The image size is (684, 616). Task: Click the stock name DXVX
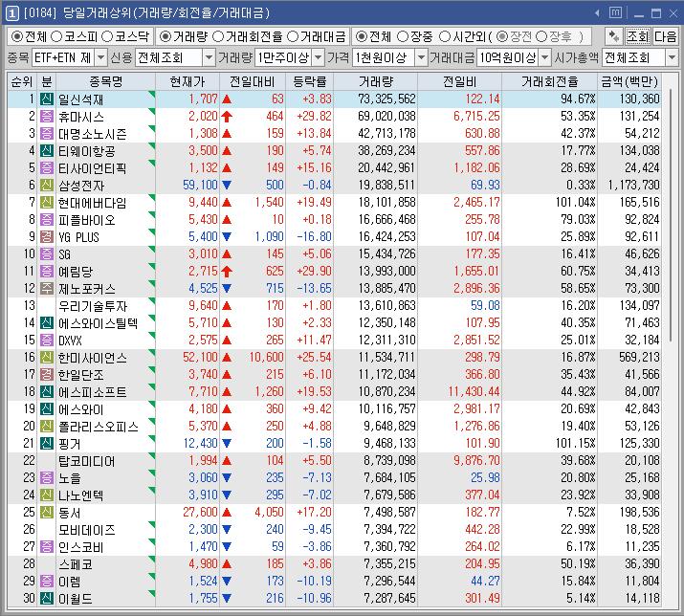(x=70, y=341)
